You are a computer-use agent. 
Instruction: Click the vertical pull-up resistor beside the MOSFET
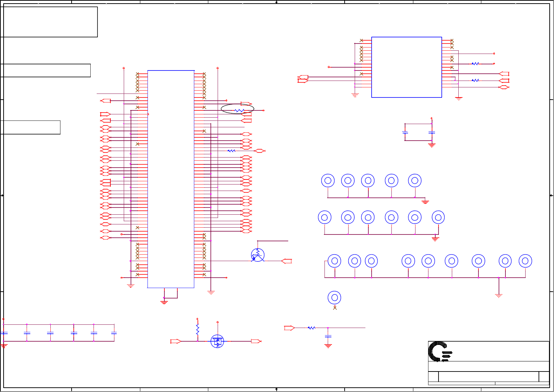[x=197, y=330]
